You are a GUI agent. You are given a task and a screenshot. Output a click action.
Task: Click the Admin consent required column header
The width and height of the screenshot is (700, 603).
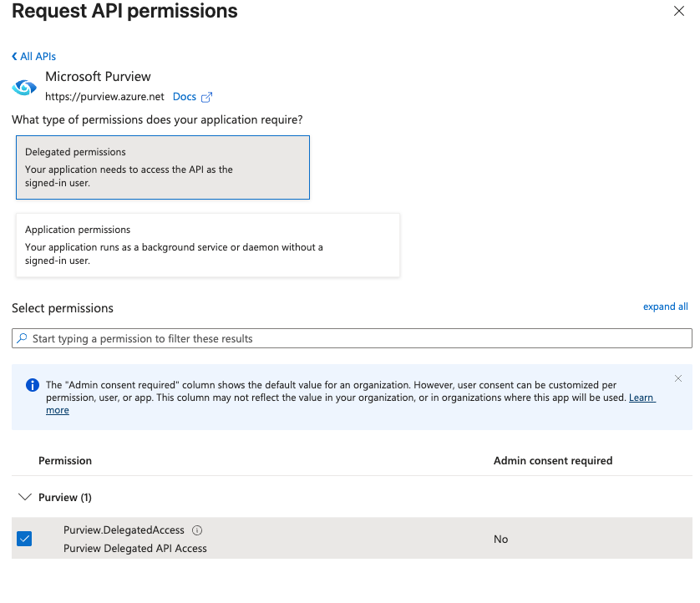coord(553,460)
